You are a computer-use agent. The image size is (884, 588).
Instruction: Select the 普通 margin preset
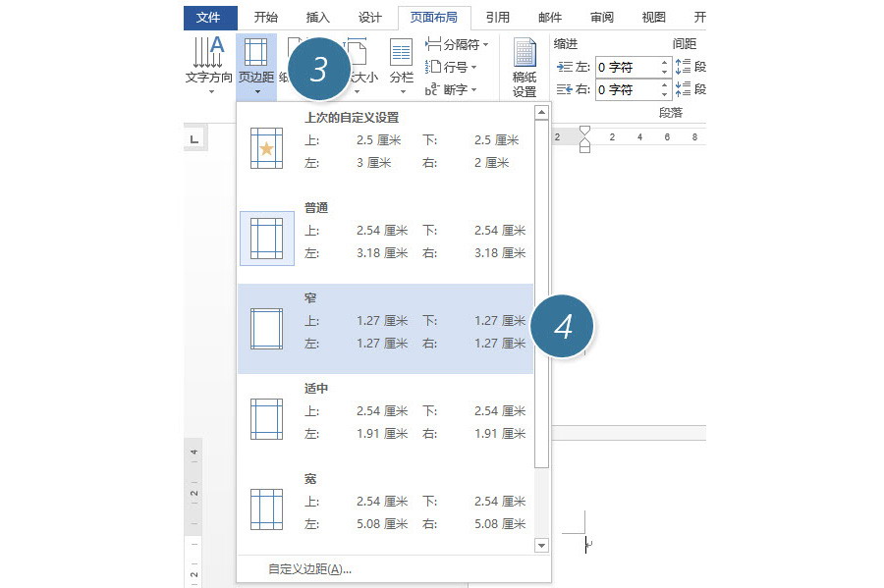coord(386,238)
